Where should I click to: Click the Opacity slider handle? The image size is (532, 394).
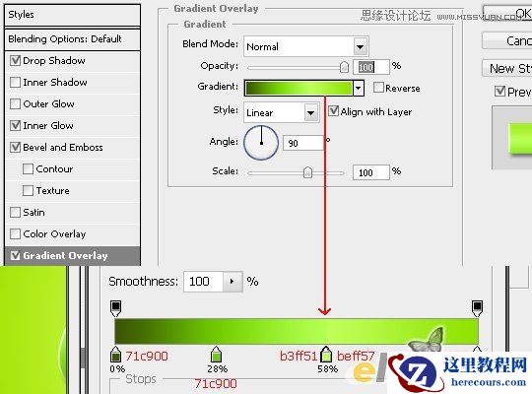(344, 67)
